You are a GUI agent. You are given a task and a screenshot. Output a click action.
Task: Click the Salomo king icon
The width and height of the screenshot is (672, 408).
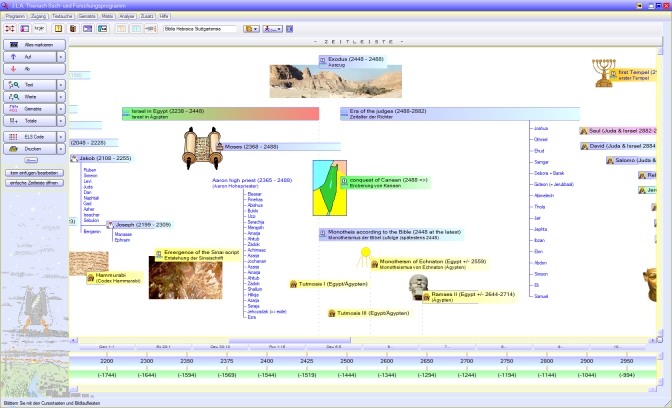(610, 161)
